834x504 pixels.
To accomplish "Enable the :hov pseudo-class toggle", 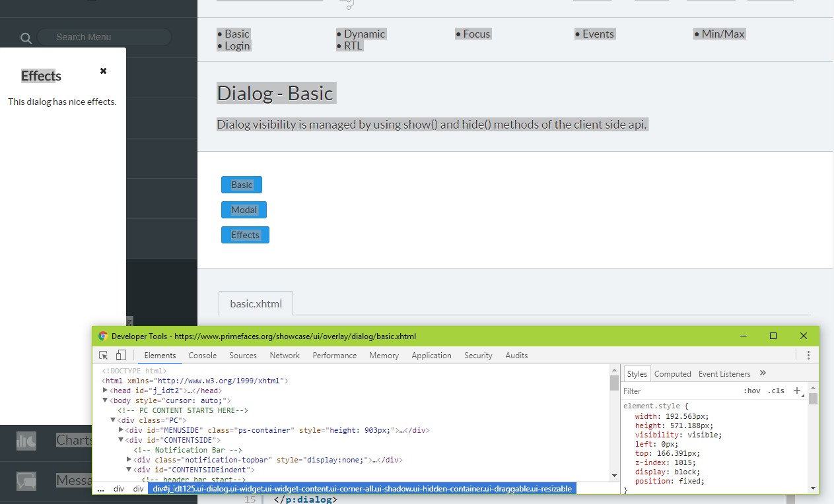I will 752,391.
